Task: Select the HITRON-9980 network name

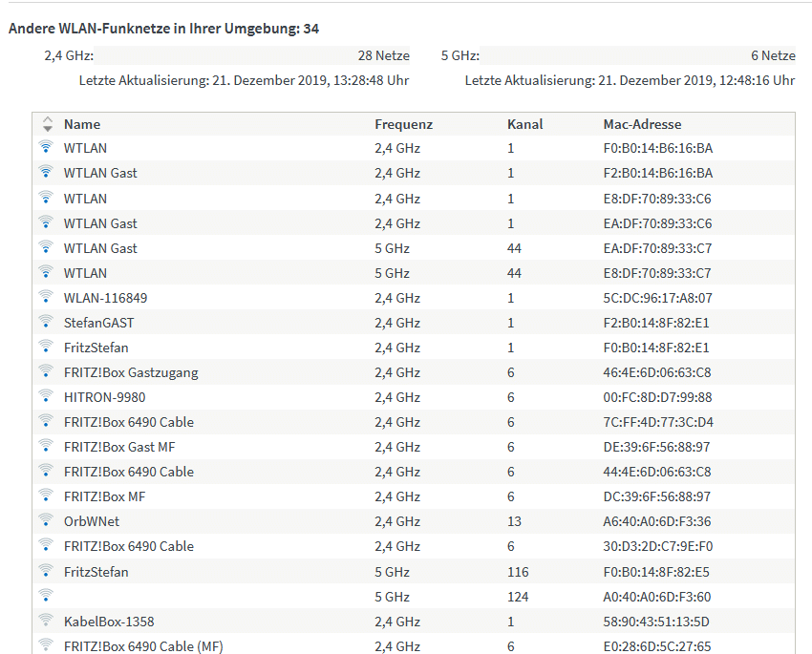Action: coord(104,397)
